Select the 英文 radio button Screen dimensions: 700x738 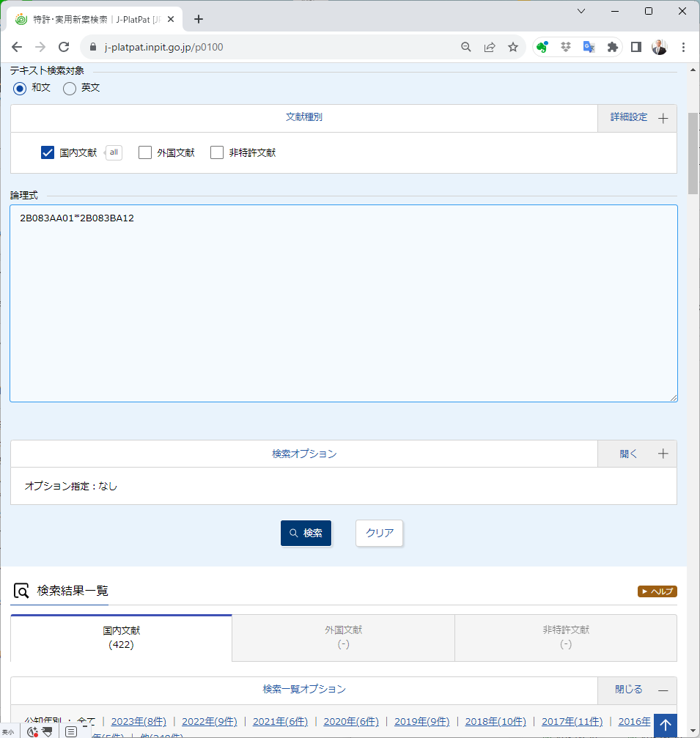tap(70, 89)
